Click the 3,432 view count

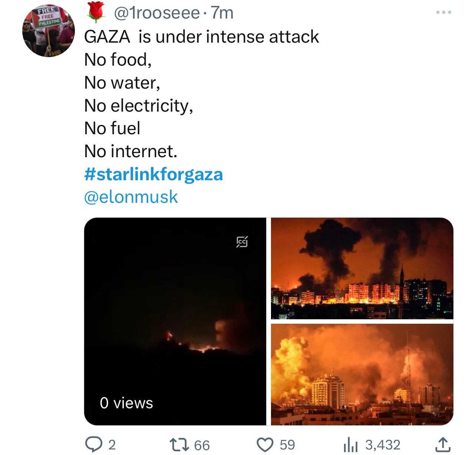click(x=383, y=445)
